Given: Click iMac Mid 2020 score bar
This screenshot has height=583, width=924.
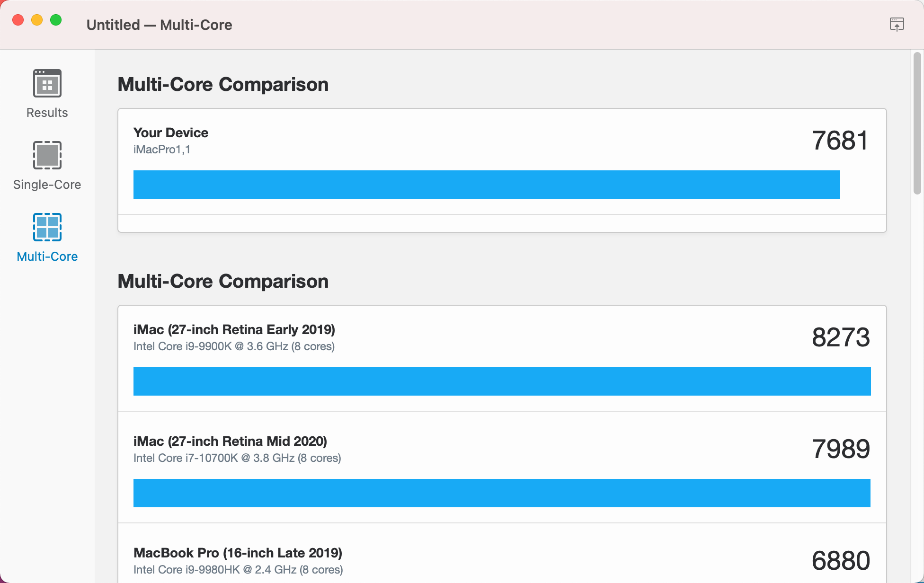Looking at the screenshot, I should (502, 493).
